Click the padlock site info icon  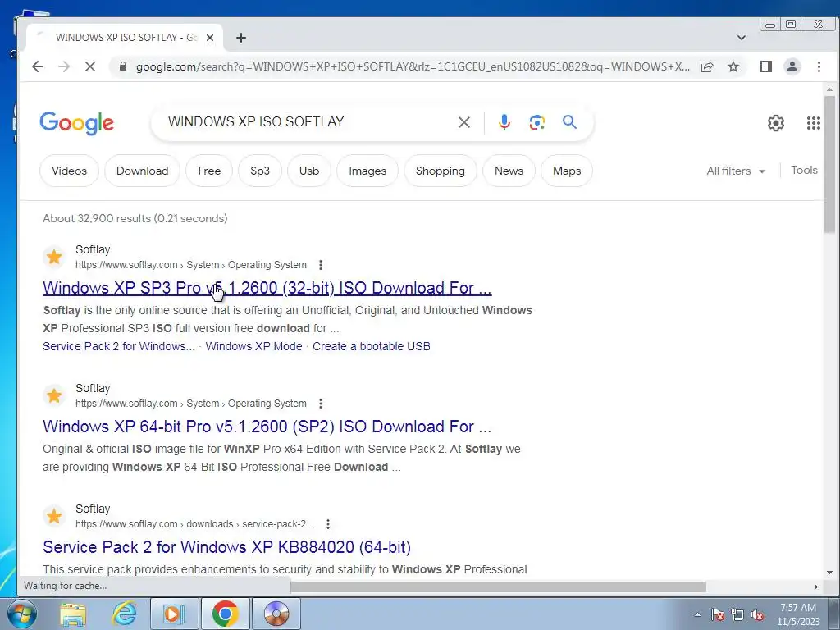(x=123, y=66)
